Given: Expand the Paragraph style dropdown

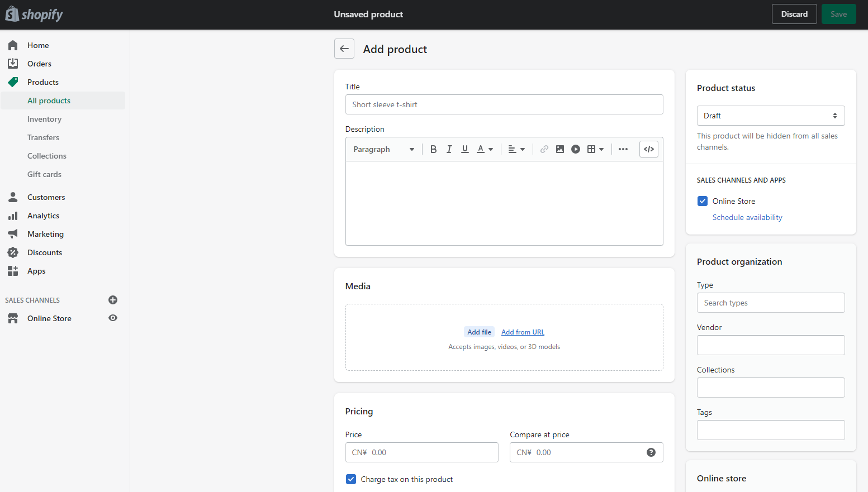Looking at the screenshot, I should click(x=383, y=149).
